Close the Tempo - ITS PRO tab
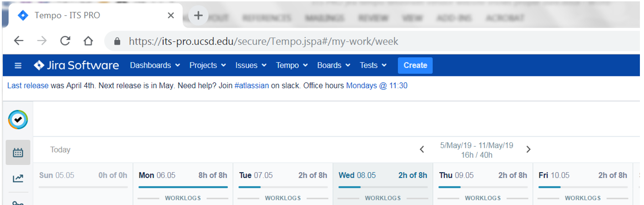Image resolution: width=644 pixels, height=205 pixels. [x=171, y=15]
